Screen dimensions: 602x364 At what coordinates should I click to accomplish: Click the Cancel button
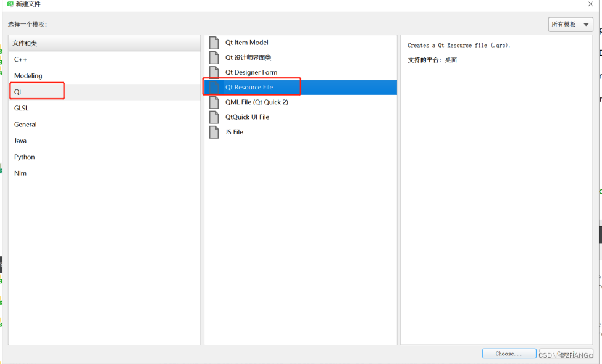coord(566,354)
